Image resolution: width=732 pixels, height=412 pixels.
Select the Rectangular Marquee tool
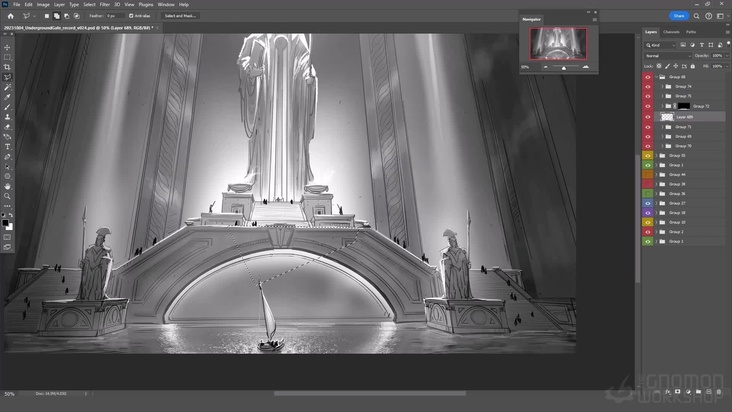7,57
